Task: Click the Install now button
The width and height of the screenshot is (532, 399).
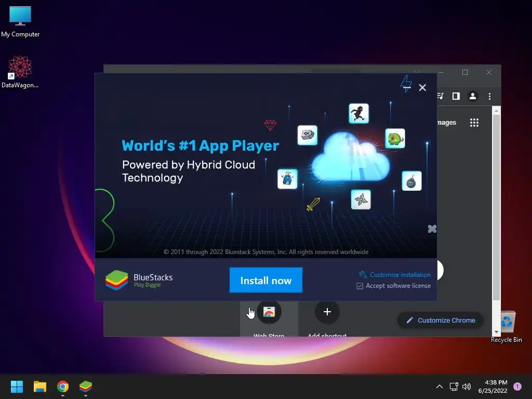Action: 265,280
